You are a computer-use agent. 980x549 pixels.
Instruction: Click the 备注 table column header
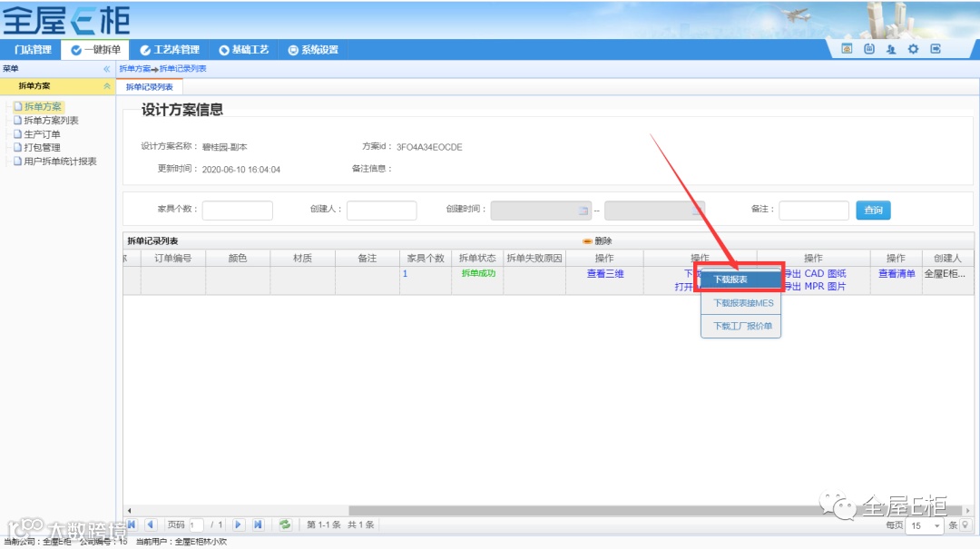click(367, 258)
